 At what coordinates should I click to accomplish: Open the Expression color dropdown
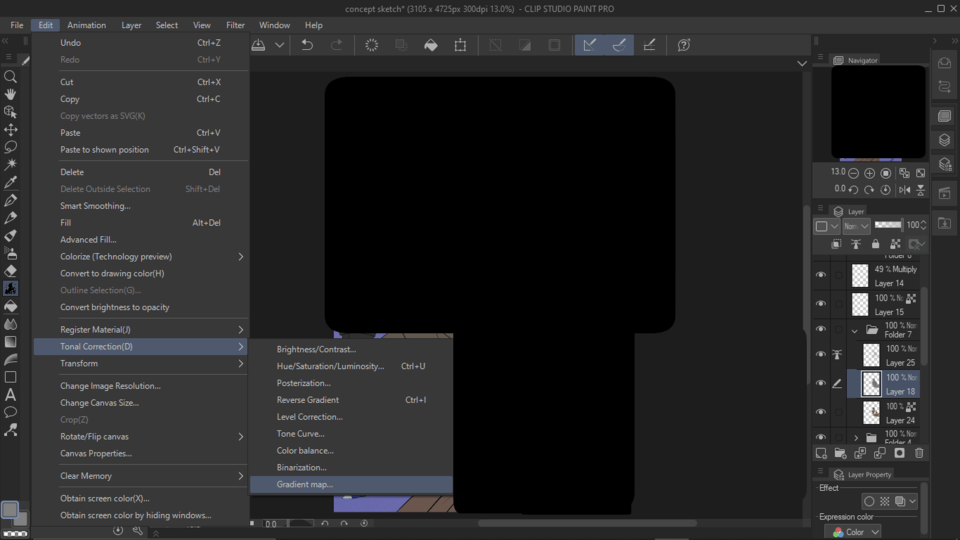(857, 532)
